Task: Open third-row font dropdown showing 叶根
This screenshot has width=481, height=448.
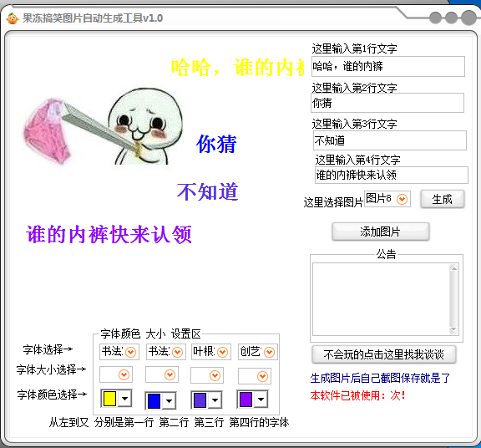Action: coord(211,352)
